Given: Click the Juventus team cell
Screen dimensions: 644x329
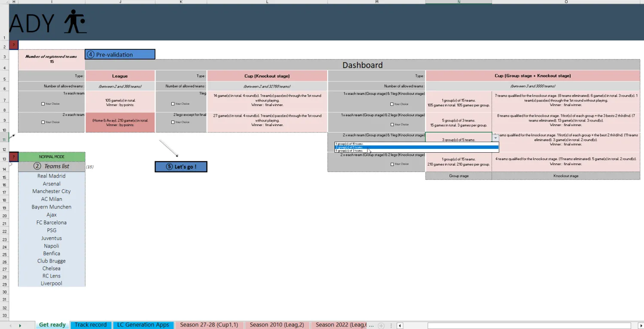Looking at the screenshot, I should 52,238.
